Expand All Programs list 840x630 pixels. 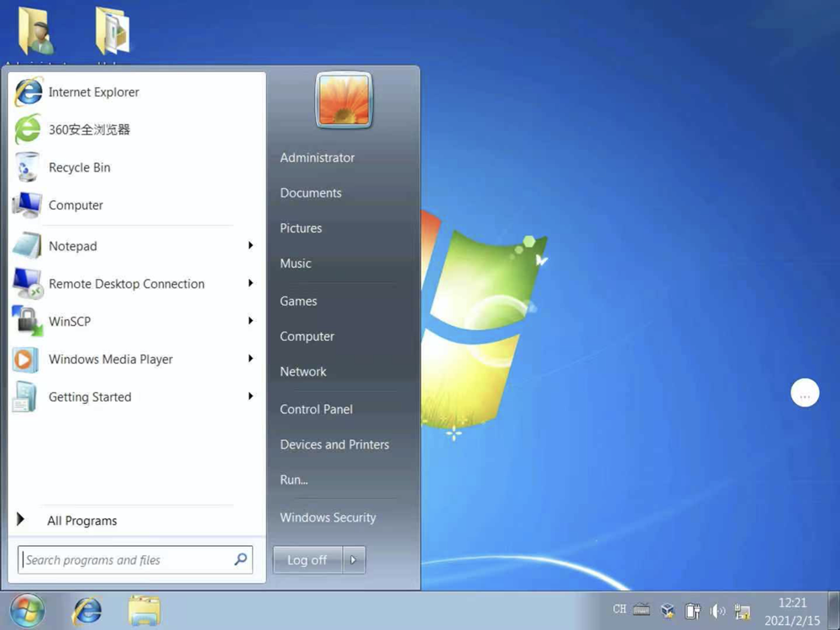coord(81,520)
